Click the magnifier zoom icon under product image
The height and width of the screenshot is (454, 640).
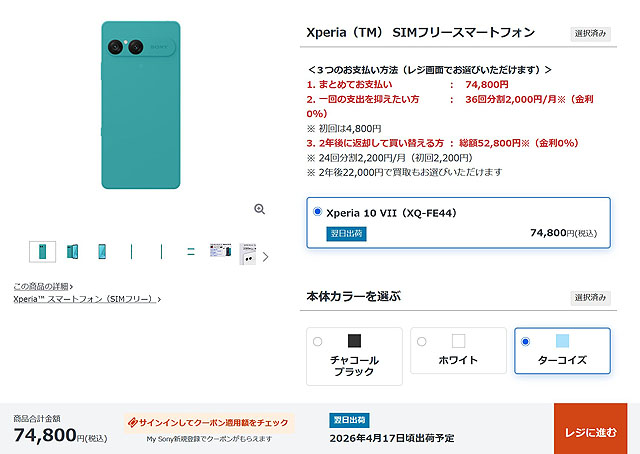[259, 209]
